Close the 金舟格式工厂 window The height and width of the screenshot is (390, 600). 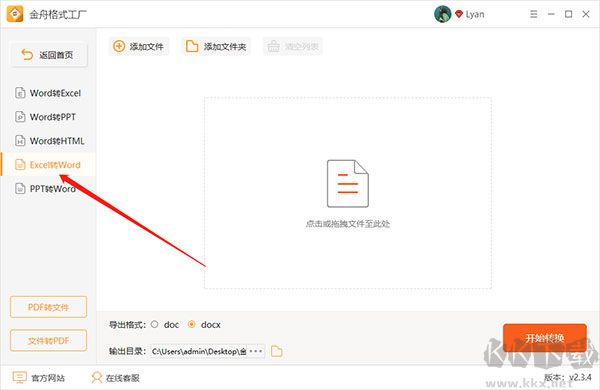pos(586,14)
